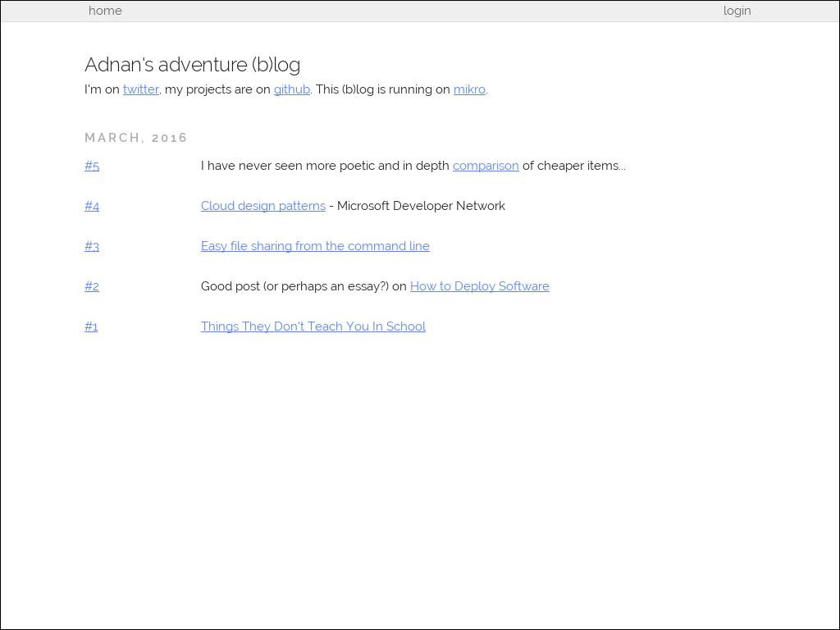Click the login link
840x630 pixels.
coord(737,11)
